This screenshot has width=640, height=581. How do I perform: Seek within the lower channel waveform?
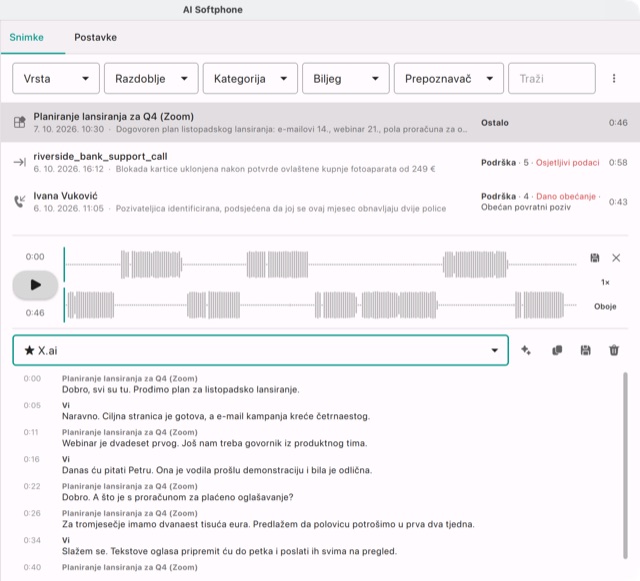pyautogui.click(x=321, y=305)
